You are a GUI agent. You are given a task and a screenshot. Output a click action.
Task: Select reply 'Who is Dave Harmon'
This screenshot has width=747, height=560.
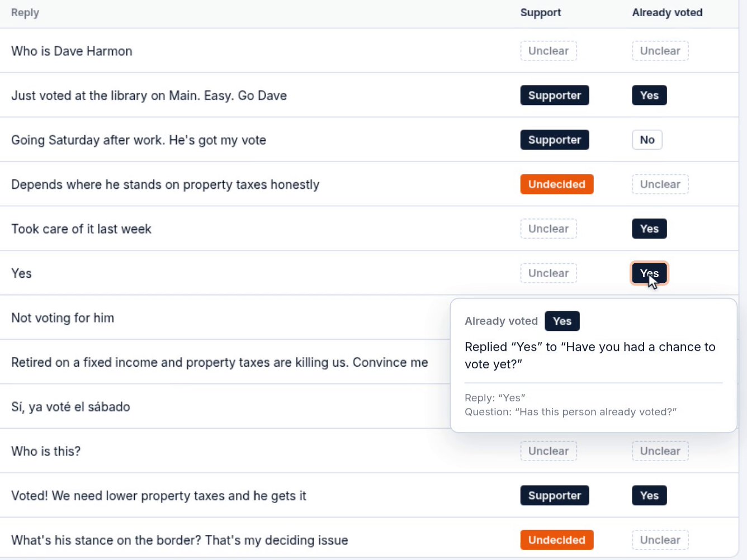pos(72,51)
